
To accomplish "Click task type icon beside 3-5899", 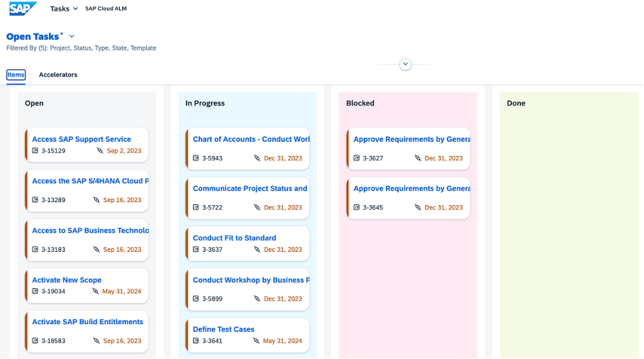I will 196,299.
